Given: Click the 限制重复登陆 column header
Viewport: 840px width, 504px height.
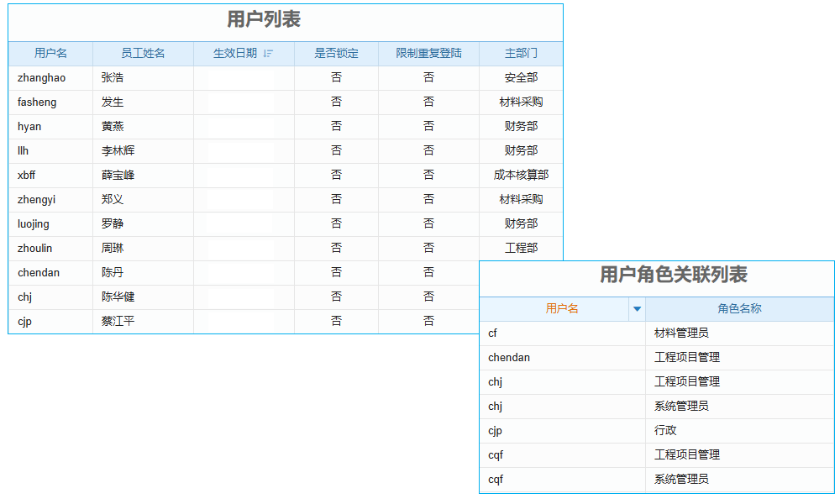Looking at the screenshot, I should [x=428, y=53].
